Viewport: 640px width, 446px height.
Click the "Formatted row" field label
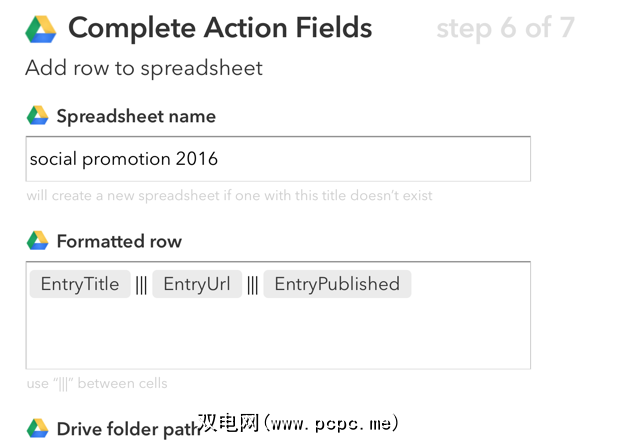point(119,241)
